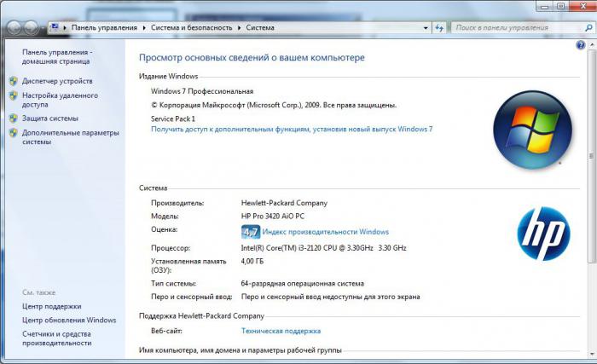Open Help via the blue question mark icon
This screenshot has width=597, height=364.
coord(580,45)
